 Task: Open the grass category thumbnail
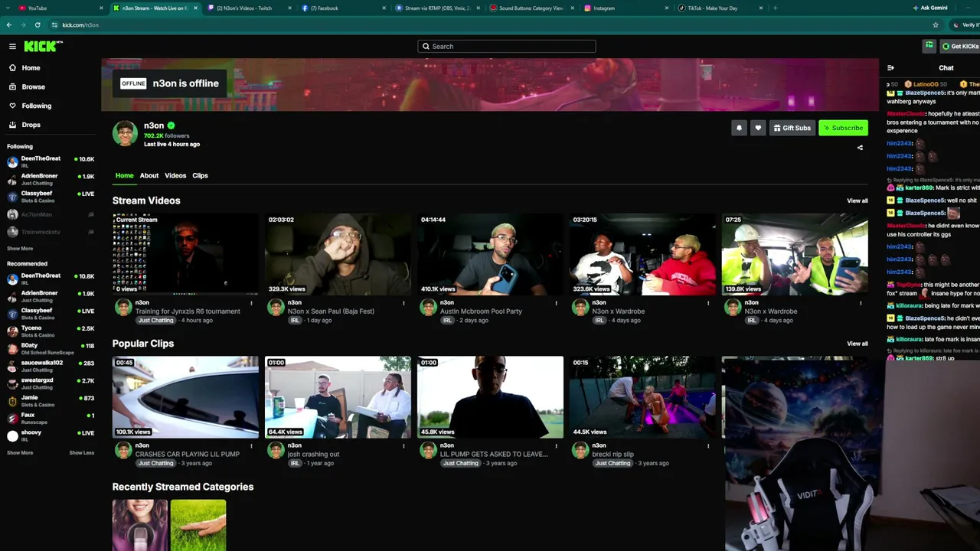pyautogui.click(x=198, y=525)
